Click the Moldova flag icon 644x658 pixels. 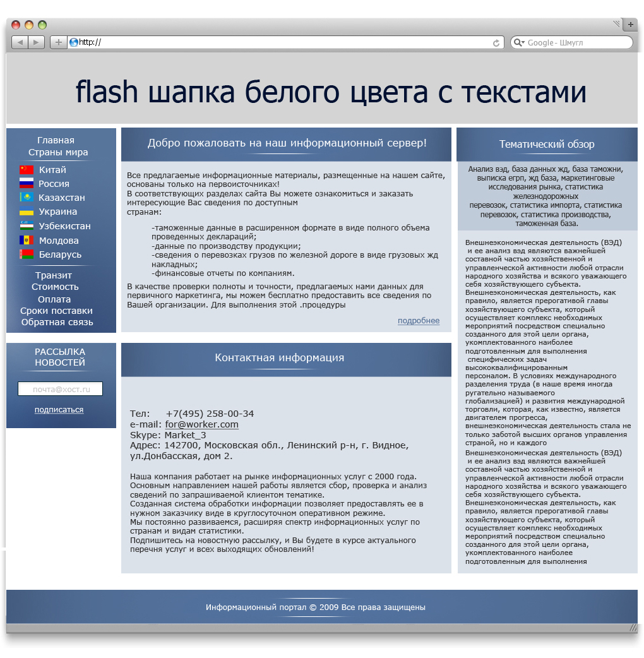[x=27, y=240]
